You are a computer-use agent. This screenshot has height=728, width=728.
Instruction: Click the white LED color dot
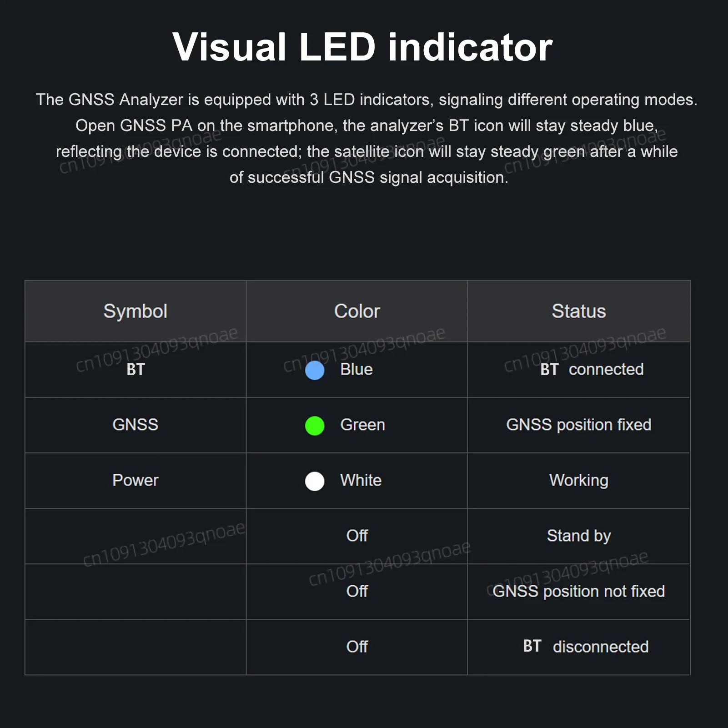[x=315, y=481]
